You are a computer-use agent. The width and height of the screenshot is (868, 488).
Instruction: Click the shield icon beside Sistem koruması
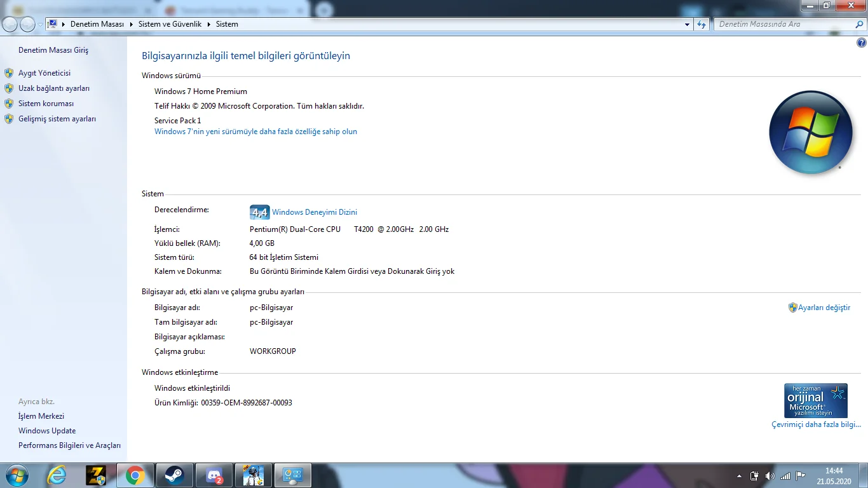9,104
